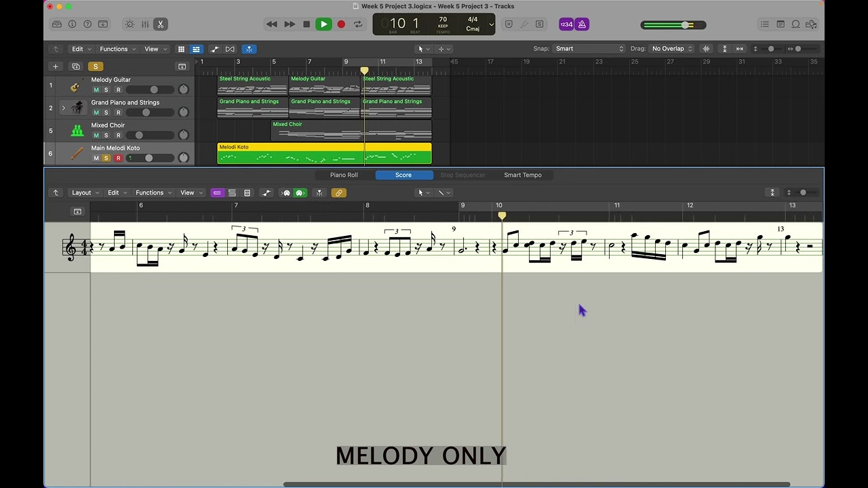Switch to the Score tab
868x488 pixels.
[x=403, y=175]
